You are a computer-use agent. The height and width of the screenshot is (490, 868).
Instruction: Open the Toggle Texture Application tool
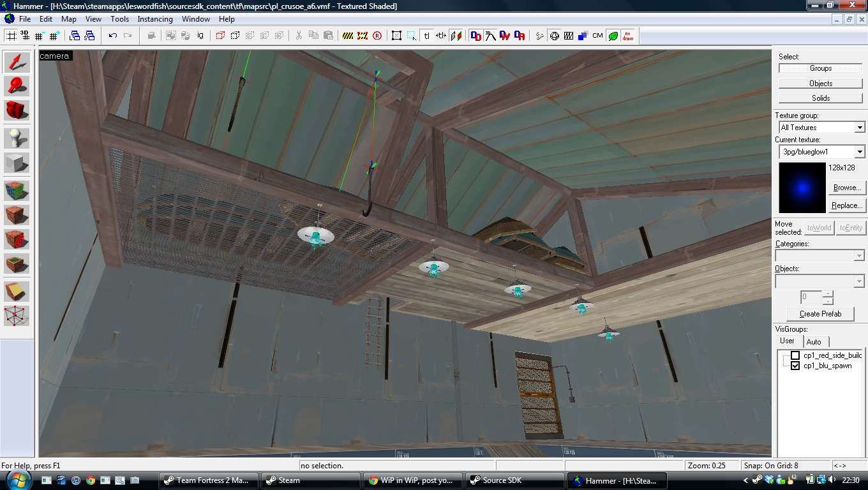point(17,190)
